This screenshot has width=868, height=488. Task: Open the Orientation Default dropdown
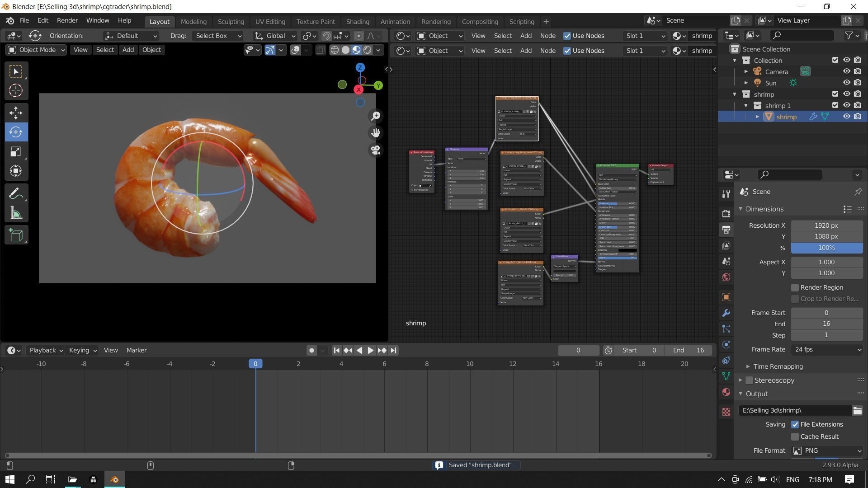[x=131, y=36]
